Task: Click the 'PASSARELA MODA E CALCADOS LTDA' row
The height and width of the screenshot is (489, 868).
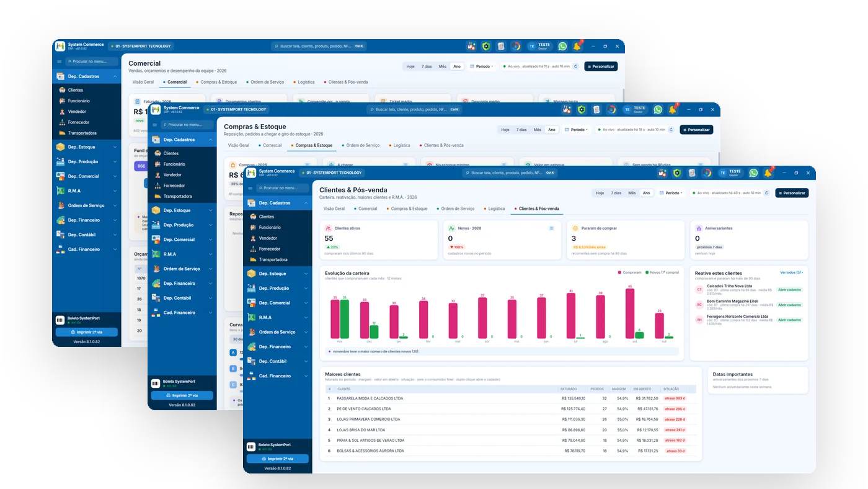Action: click(511, 398)
